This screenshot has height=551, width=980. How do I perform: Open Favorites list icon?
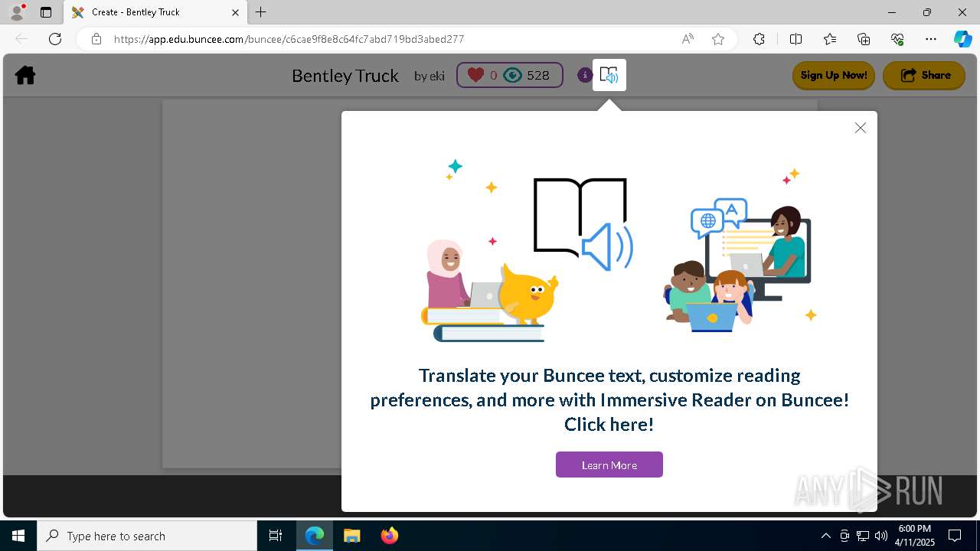coord(830,39)
